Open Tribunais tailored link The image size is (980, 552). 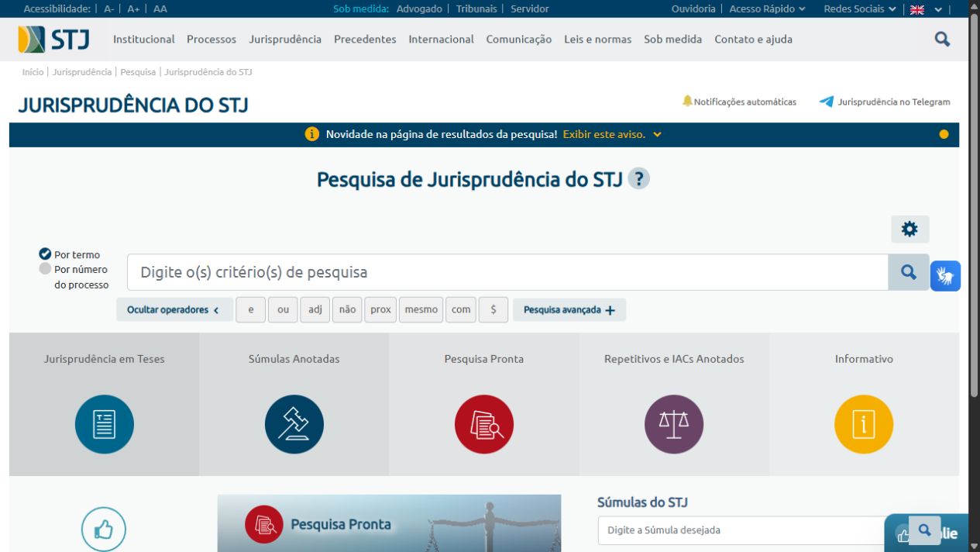pos(476,9)
